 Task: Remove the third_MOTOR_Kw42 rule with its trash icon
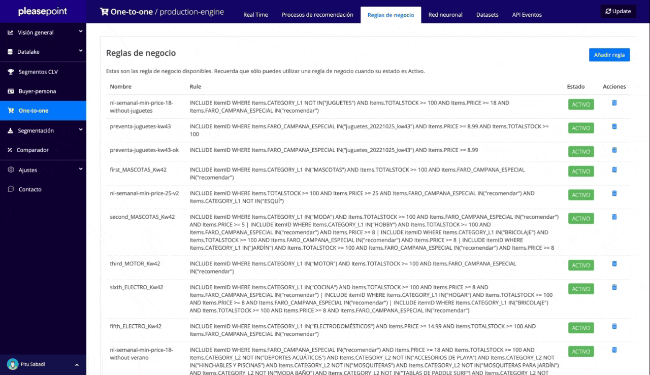[x=614, y=264]
